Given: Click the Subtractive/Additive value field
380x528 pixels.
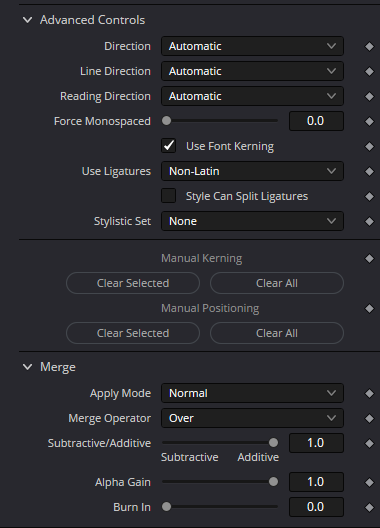Looking at the screenshot, I should [x=316, y=443].
